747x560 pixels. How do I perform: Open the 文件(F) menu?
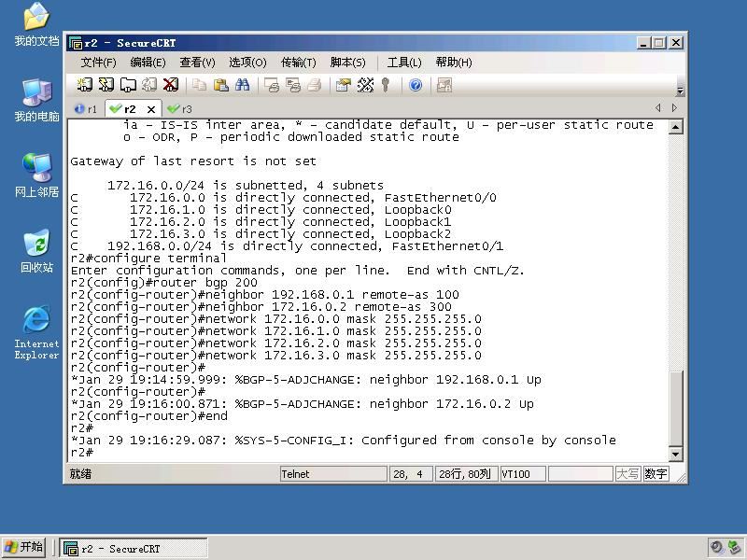[x=98, y=63]
